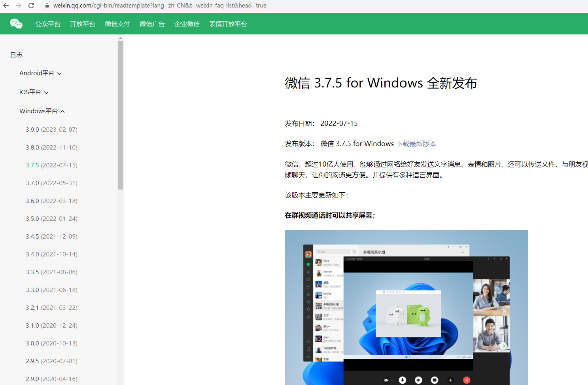The image size is (588, 385).
Task: Click the lock icon in address bar
Action: 47,6
